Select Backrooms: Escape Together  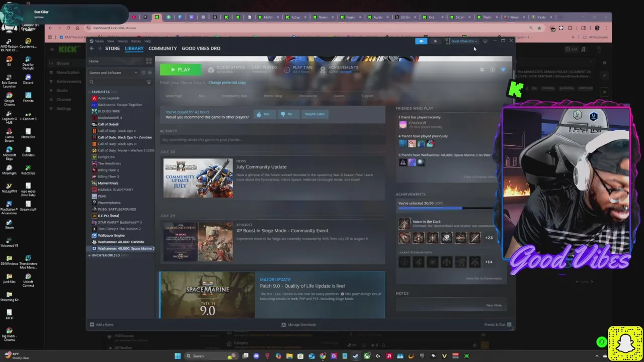(120, 105)
